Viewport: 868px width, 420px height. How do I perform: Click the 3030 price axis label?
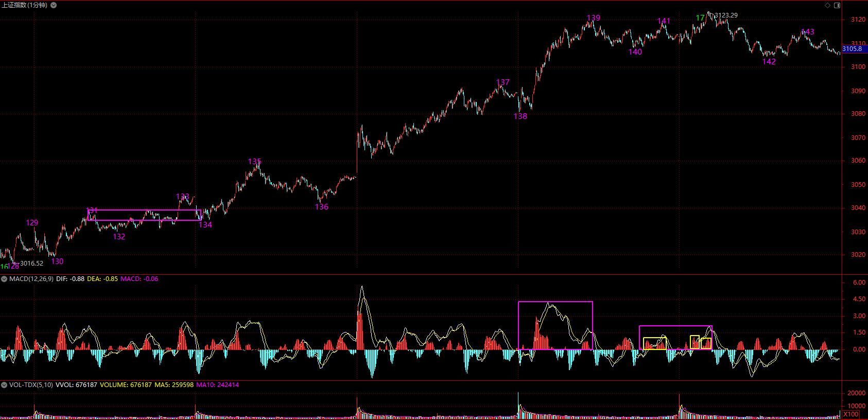click(859, 232)
